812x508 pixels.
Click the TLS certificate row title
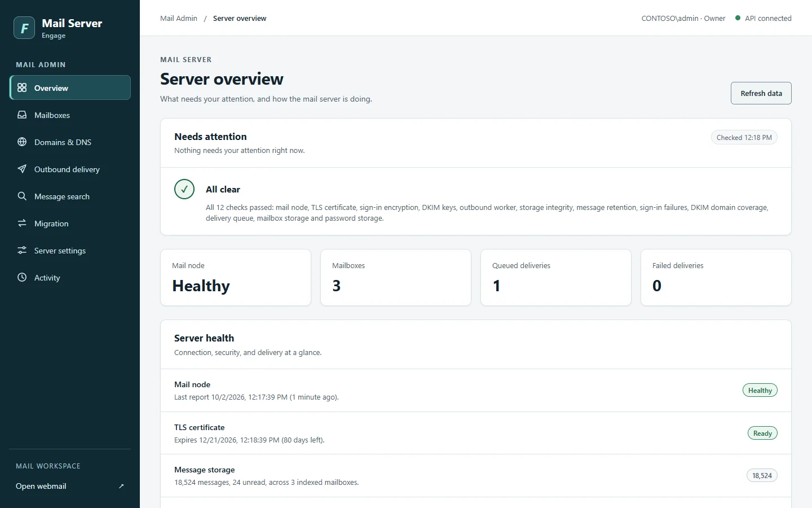pos(199,427)
